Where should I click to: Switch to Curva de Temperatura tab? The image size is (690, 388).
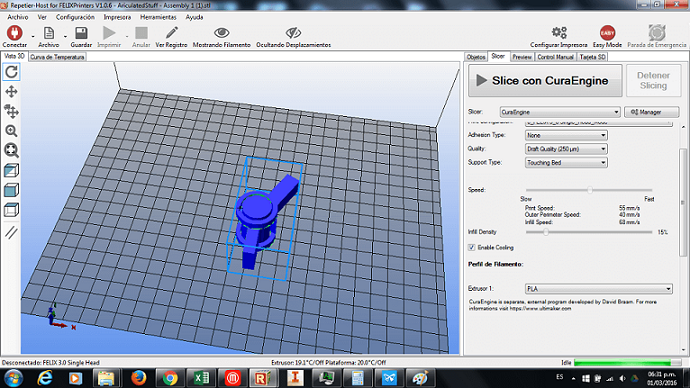point(57,57)
